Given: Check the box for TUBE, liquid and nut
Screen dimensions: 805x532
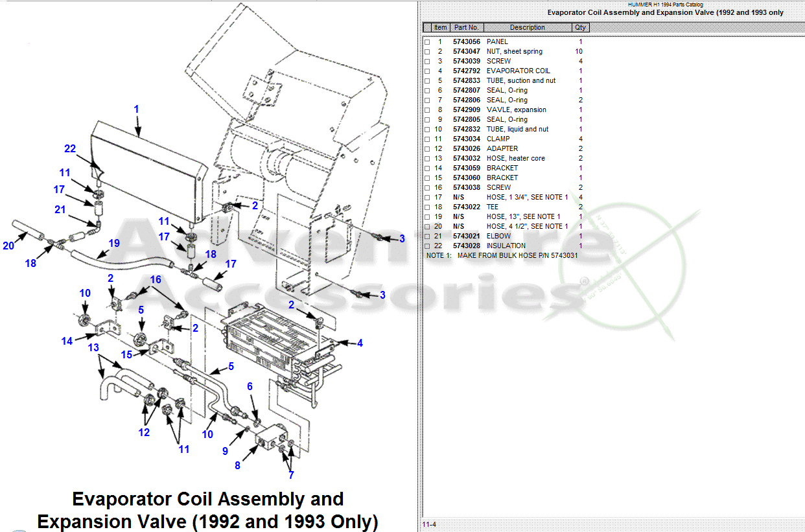Looking at the screenshot, I should 427,130.
